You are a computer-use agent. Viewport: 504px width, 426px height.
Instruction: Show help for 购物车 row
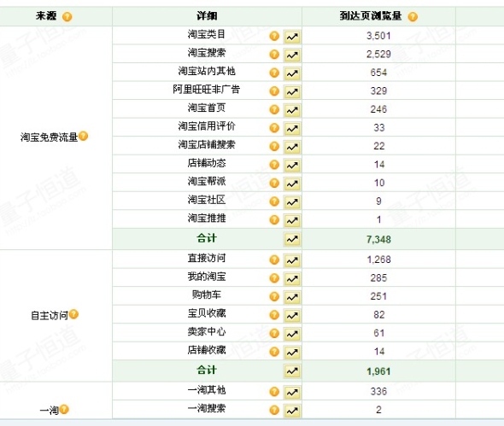pyautogui.click(x=274, y=296)
